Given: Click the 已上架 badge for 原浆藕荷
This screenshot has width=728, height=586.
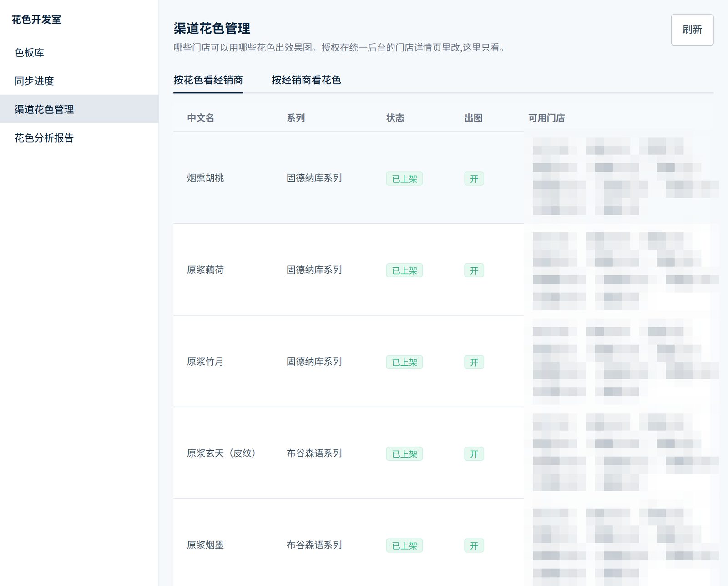Looking at the screenshot, I should (x=404, y=270).
